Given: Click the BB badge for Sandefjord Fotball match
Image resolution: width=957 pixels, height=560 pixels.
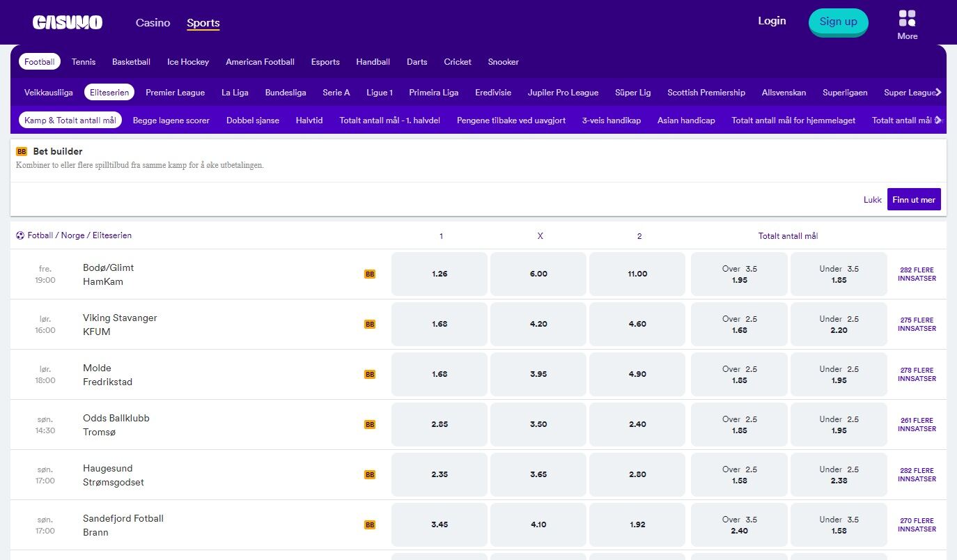Looking at the screenshot, I should point(370,525).
